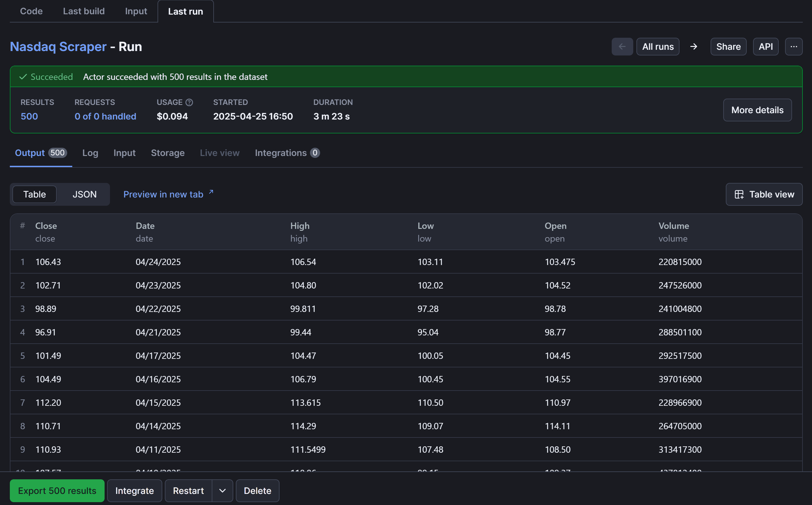Click the external link arrow icon

211,192
